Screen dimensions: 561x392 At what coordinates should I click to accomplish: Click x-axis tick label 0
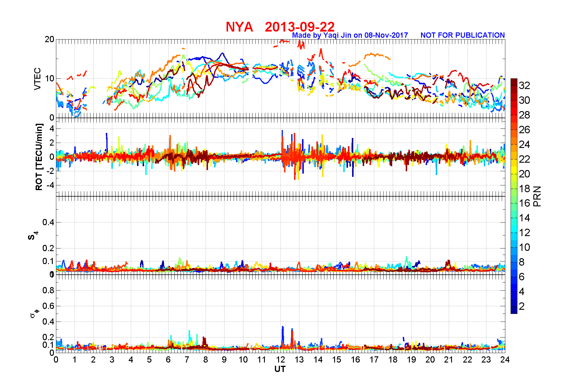[56, 360]
